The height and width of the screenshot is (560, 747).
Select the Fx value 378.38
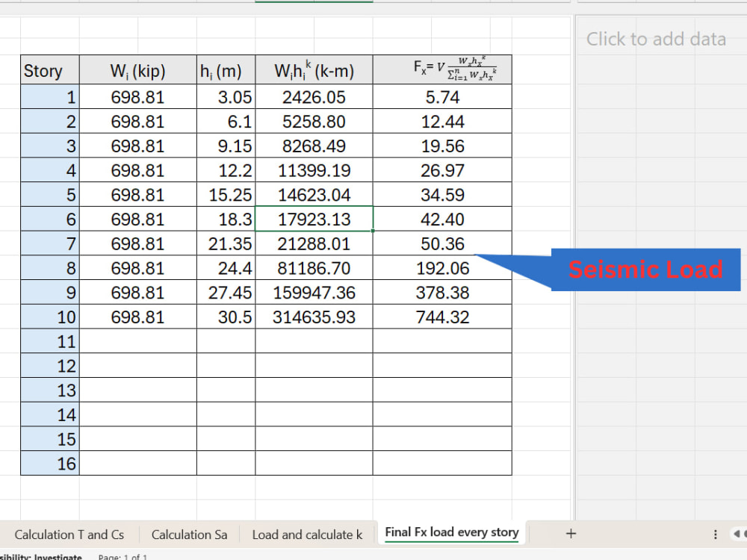[442, 293]
